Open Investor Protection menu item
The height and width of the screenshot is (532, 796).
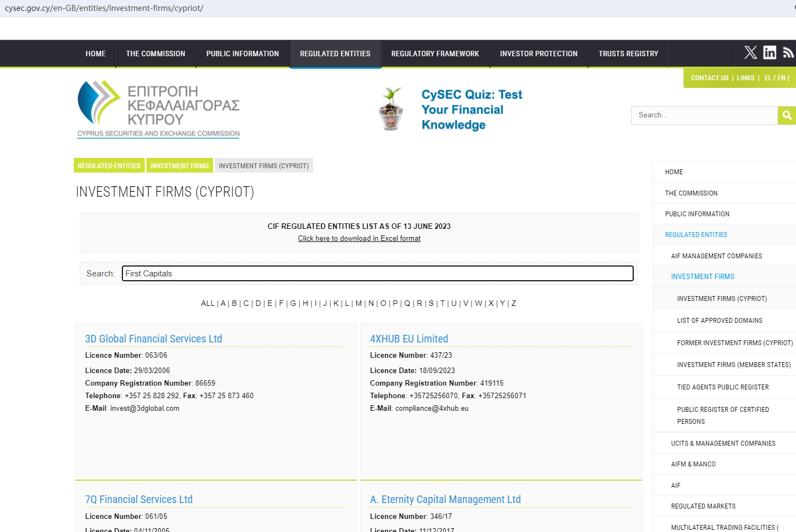(x=538, y=54)
